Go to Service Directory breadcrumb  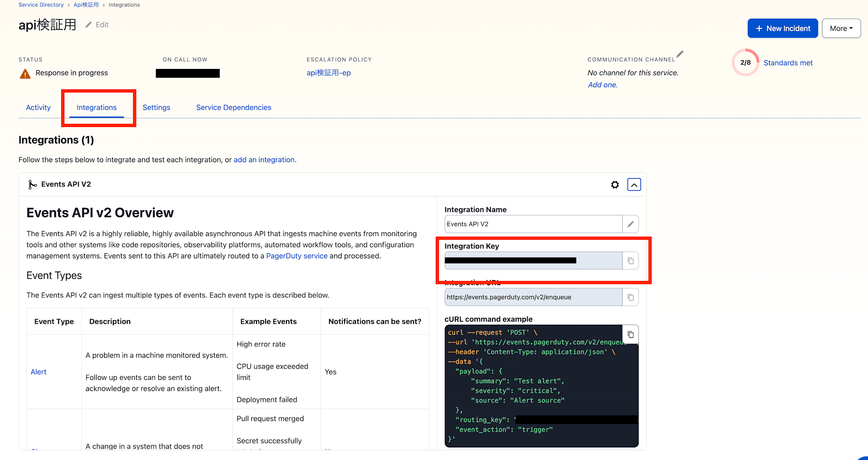(x=41, y=5)
